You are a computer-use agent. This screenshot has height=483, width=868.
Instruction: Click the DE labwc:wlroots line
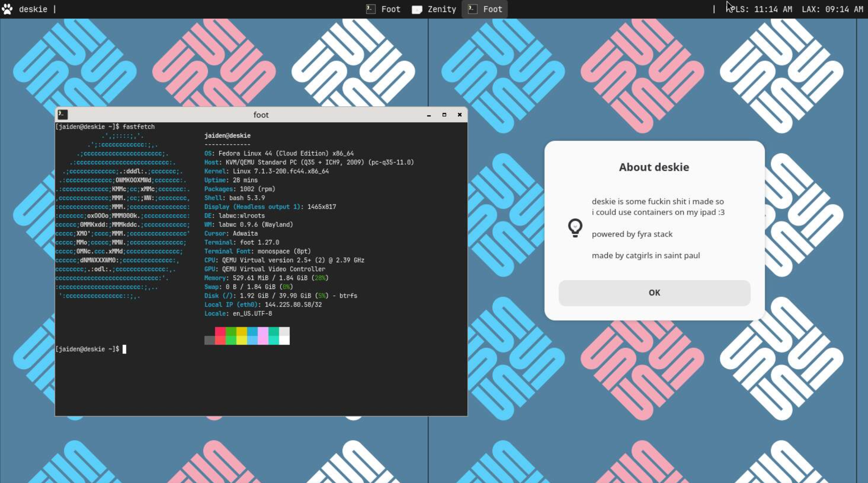coord(234,216)
